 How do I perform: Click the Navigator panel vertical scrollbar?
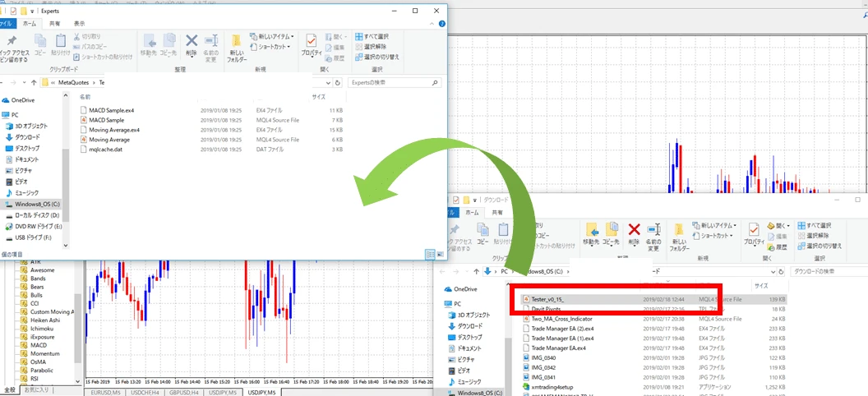[x=78, y=329]
